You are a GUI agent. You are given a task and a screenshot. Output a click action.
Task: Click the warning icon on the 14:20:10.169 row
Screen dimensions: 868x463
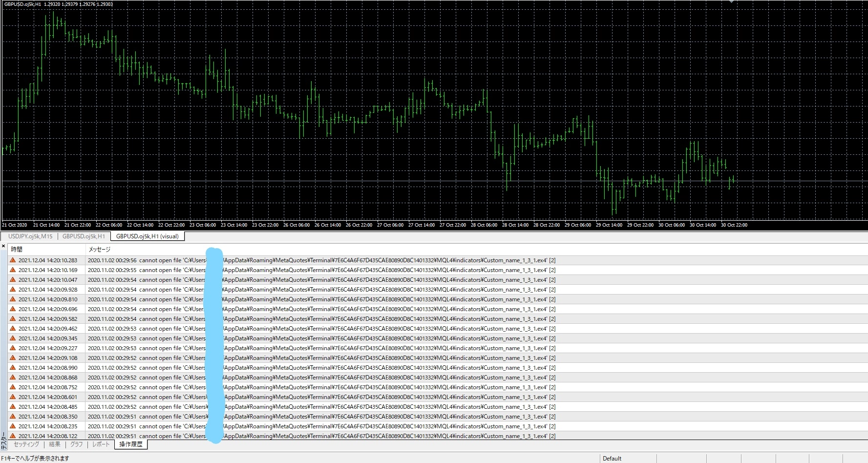click(13, 270)
